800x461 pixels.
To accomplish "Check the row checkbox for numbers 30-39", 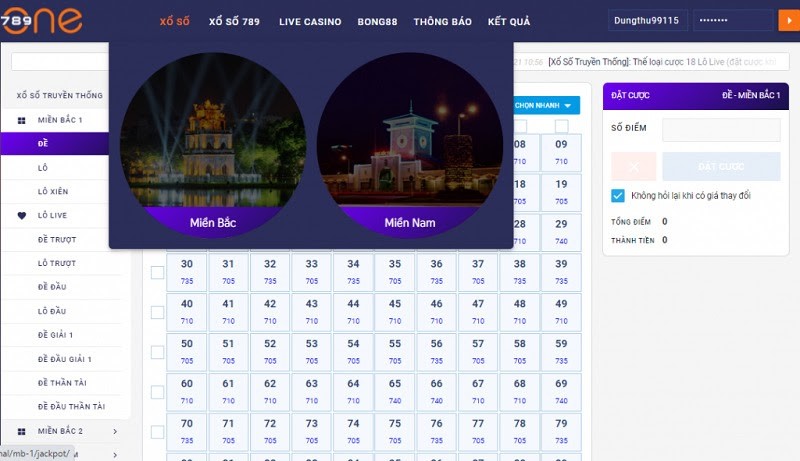I will (157, 273).
